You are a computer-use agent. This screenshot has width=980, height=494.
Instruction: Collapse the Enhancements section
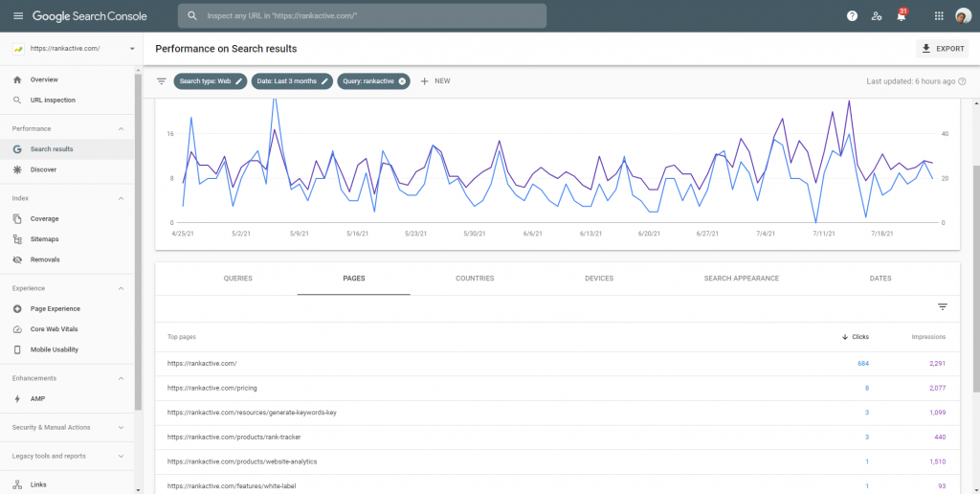[x=122, y=378]
